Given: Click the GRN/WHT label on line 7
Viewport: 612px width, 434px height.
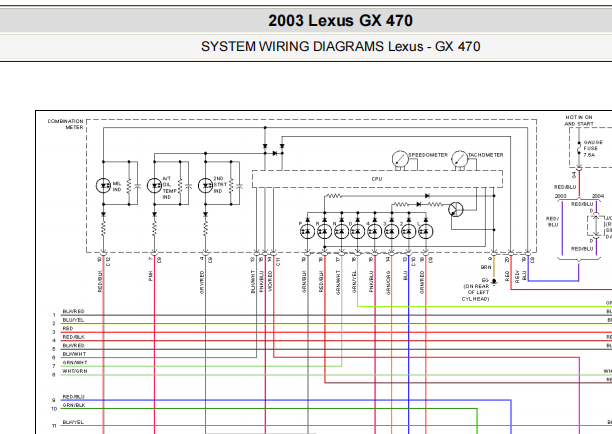Looking at the screenshot, I should [75, 363].
